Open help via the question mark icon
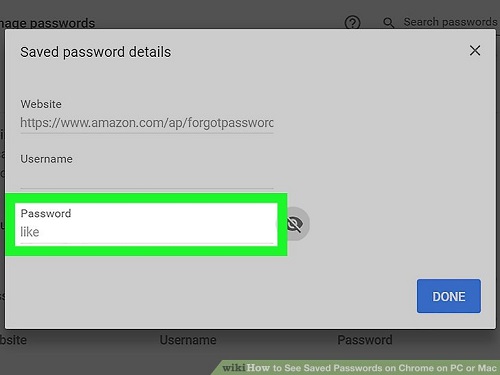 pyautogui.click(x=352, y=23)
